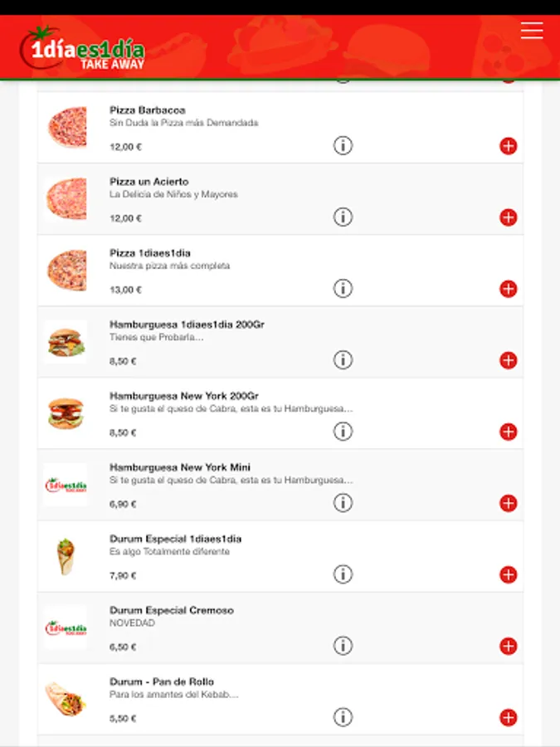Open the hamburger menu

532,31
